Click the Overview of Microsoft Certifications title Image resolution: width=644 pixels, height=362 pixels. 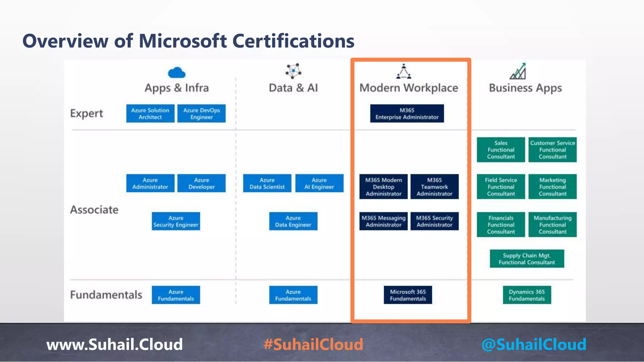pyautogui.click(x=188, y=41)
